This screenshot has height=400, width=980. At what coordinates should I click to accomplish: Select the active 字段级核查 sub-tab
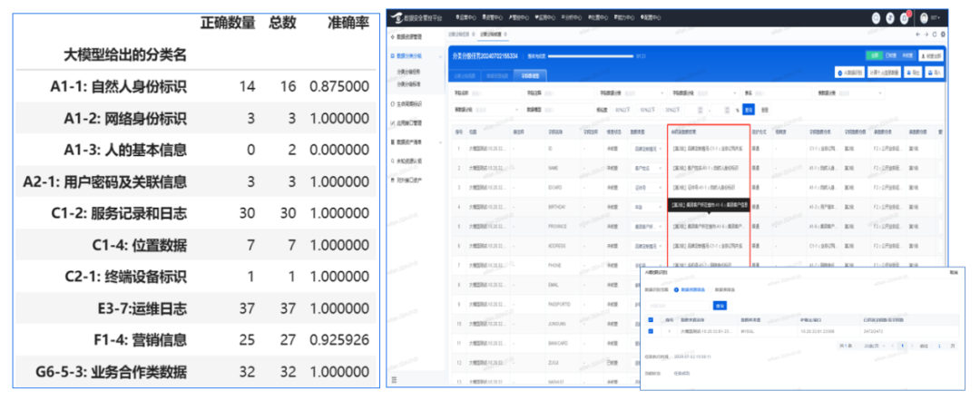530,75
